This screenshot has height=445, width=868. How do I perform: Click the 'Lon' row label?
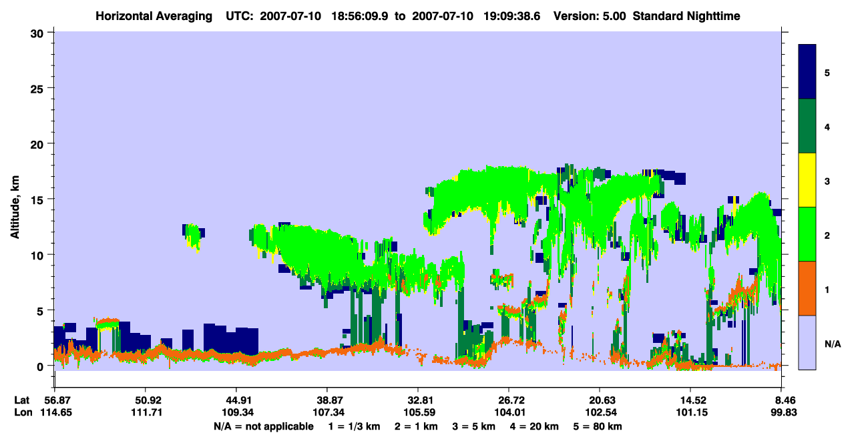[x=23, y=412]
